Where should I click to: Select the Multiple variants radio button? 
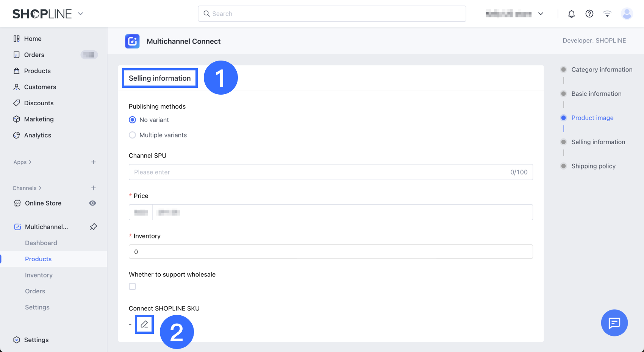coord(132,135)
